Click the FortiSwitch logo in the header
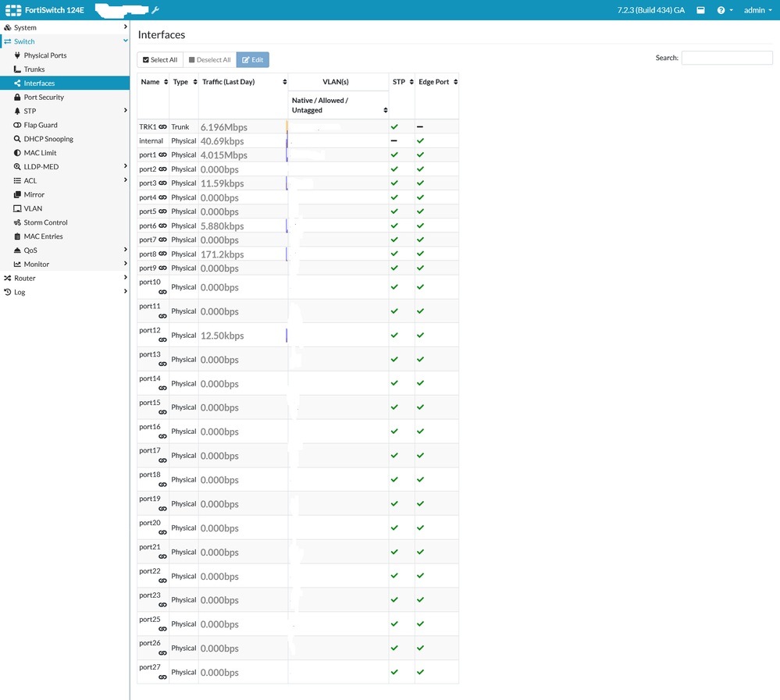Viewport: 780px width, 700px height. pos(12,10)
